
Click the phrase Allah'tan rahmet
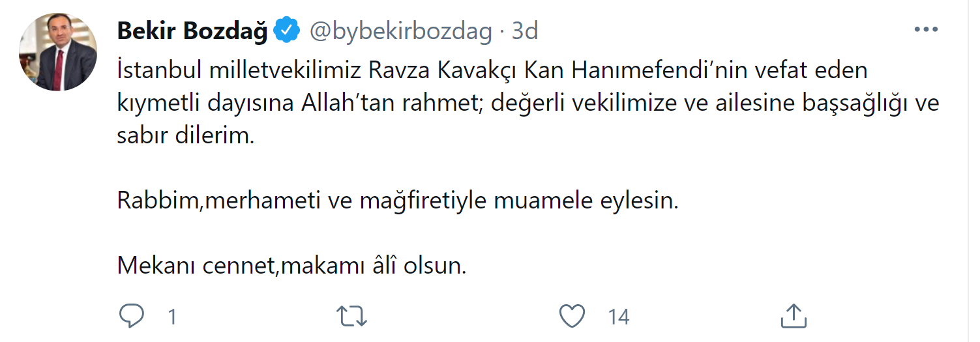point(379,104)
